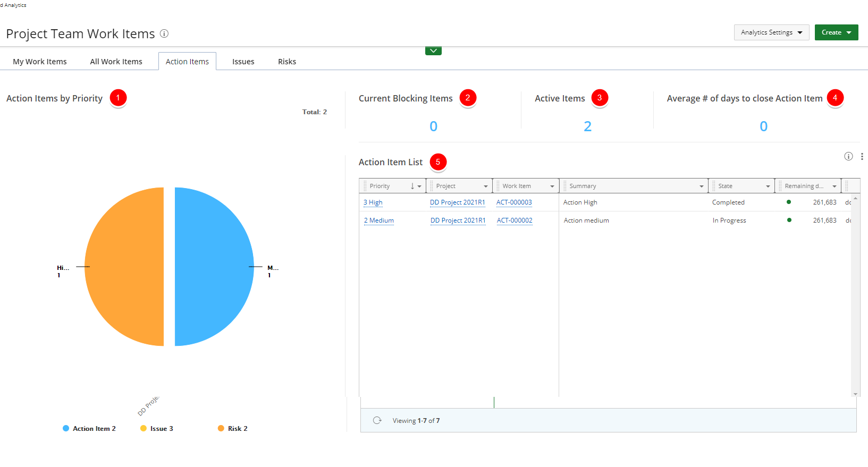Click the Action Item List info icon
Image resolution: width=868 pixels, height=467 pixels.
(x=848, y=156)
